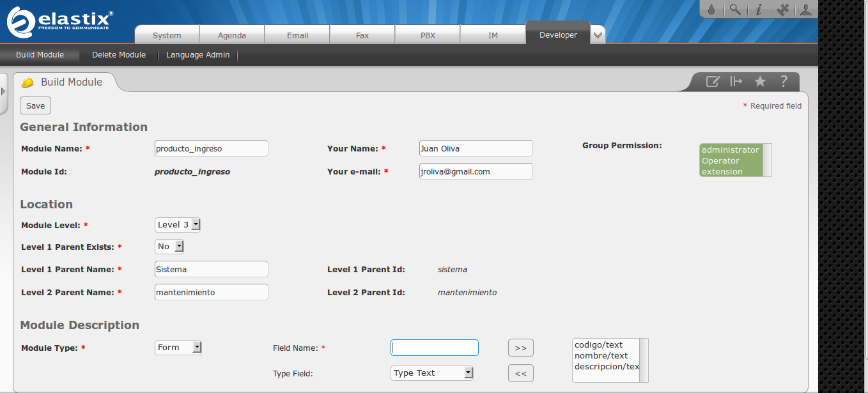Open the Module Level dropdown
This screenshot has width=868, height=393.
click(x=177, y=224)
